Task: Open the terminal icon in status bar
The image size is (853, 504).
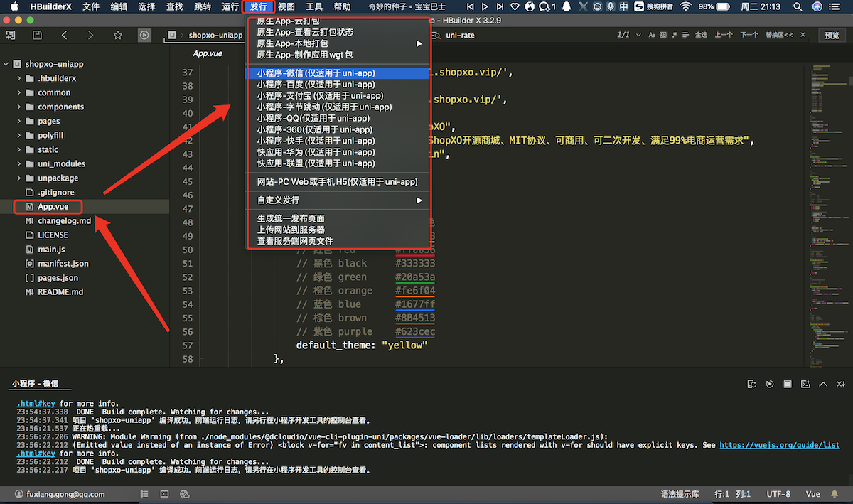Action: point(163,494)
